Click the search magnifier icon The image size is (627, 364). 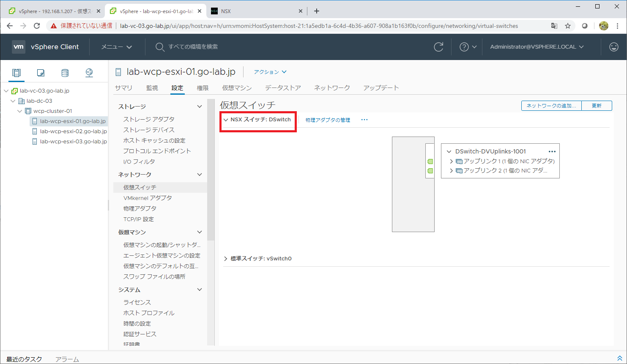coord(159,47)
